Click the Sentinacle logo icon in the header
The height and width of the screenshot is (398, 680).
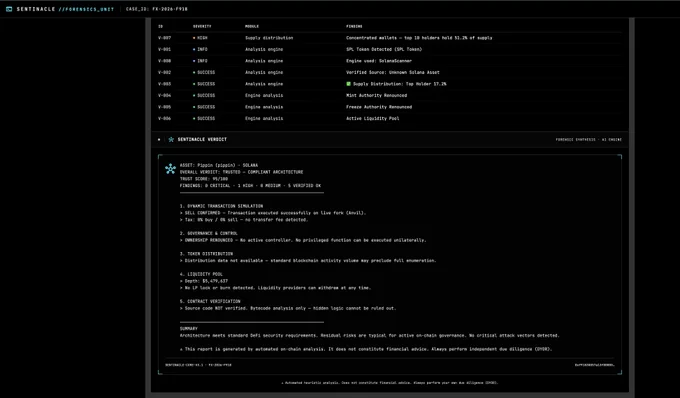tap(9, 9)
